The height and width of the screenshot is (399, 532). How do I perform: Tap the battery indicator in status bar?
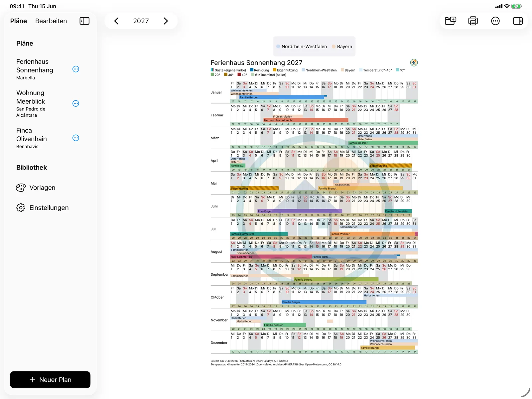click(516, 6)
